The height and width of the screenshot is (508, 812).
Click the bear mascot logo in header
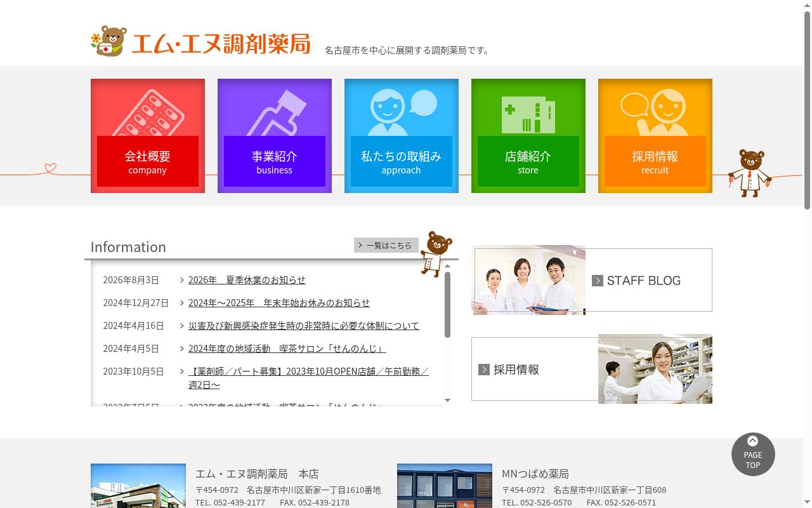(108, 42)
